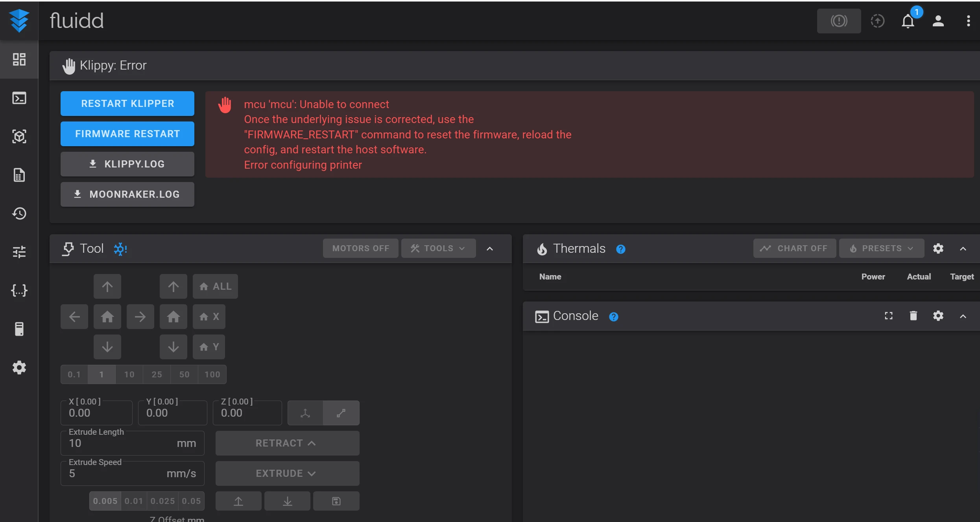Toggle absolute positioning mode
Image resolution: width=980 pixels, height=522 pixels.
305,413
